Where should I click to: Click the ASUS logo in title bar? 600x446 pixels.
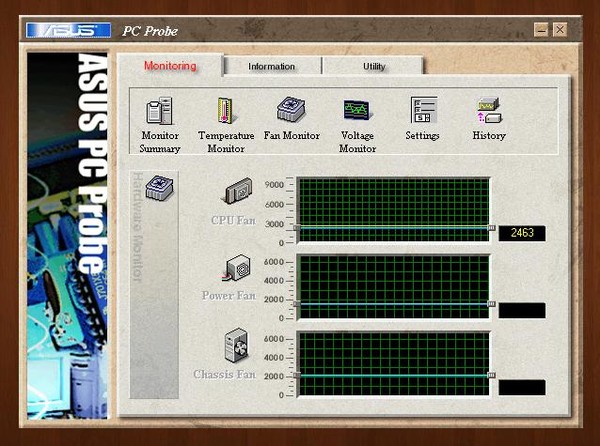click(x=68, y=30)
